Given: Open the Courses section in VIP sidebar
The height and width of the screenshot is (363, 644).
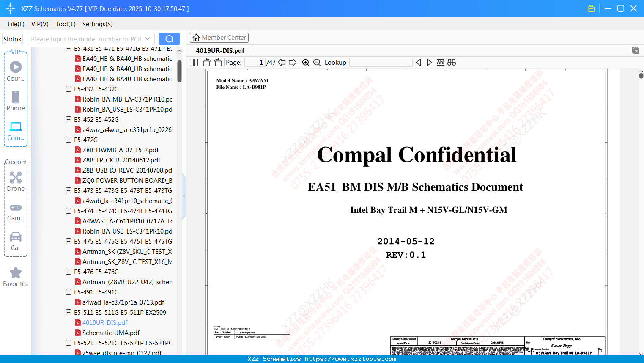Looking at the screenshot, I should 16,71.
